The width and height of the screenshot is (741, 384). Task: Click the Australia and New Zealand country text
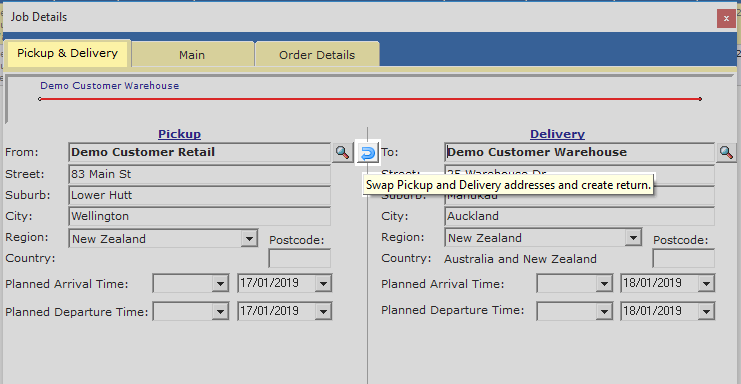coord(520,259)
